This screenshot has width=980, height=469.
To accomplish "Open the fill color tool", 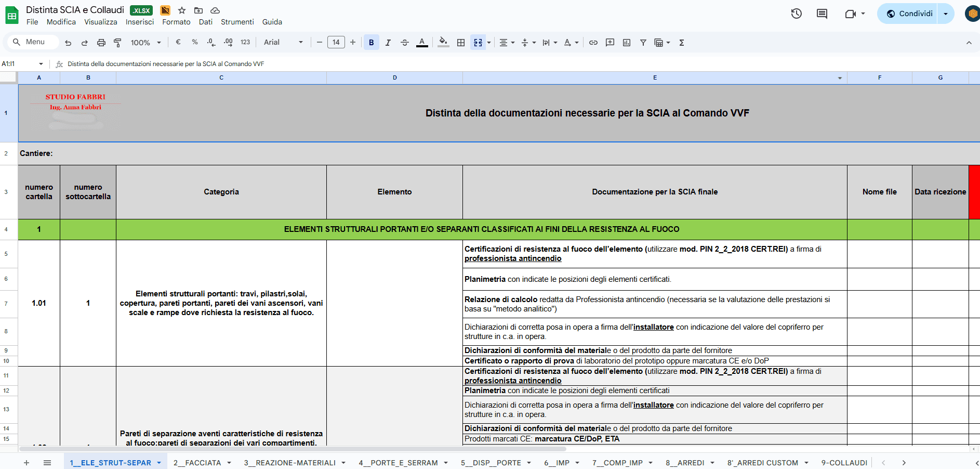I will tap(443, 42).
